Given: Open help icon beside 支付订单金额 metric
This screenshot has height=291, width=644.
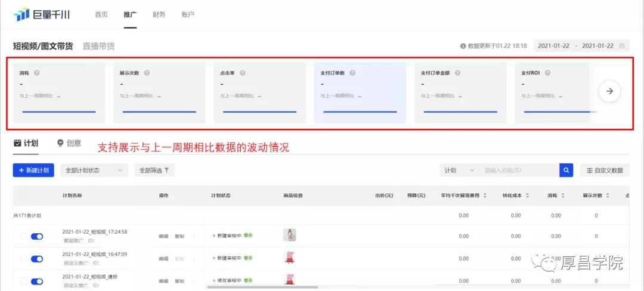Looking at the screenshot, I should click(x=457, y=73).
